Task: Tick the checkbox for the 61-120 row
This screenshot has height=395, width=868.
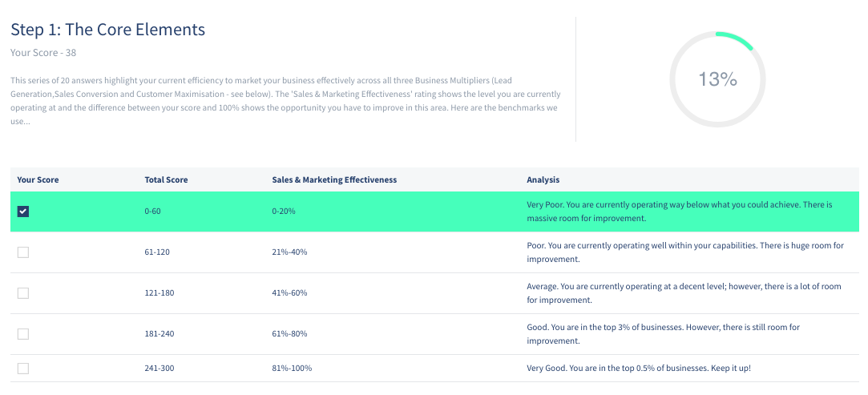Action: (x=23, y=252)
